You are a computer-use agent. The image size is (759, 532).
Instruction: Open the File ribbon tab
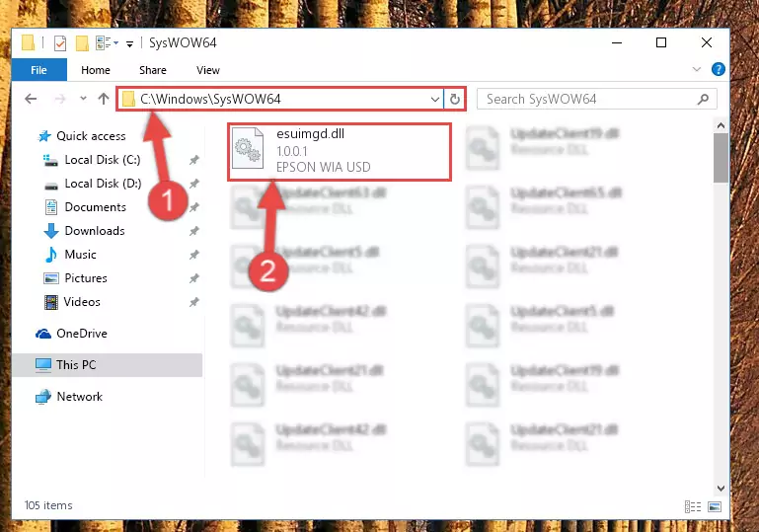38,70
